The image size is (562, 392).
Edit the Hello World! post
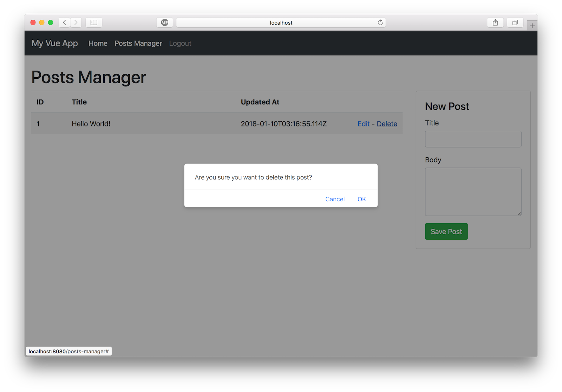(364, 124)
